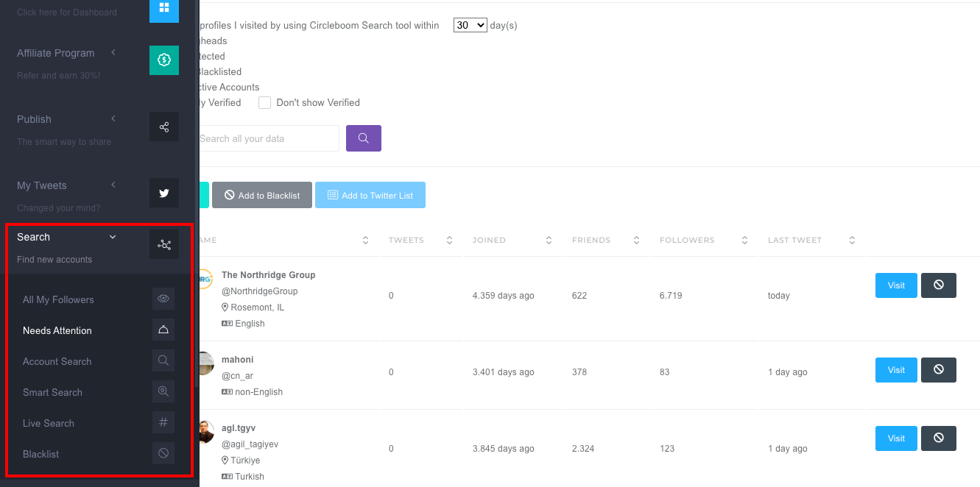Image resolution: width=980 pixels, height=487 pixels.
Task: Click the hashtag icon beside Live Search
Action: tap(163, 422)
